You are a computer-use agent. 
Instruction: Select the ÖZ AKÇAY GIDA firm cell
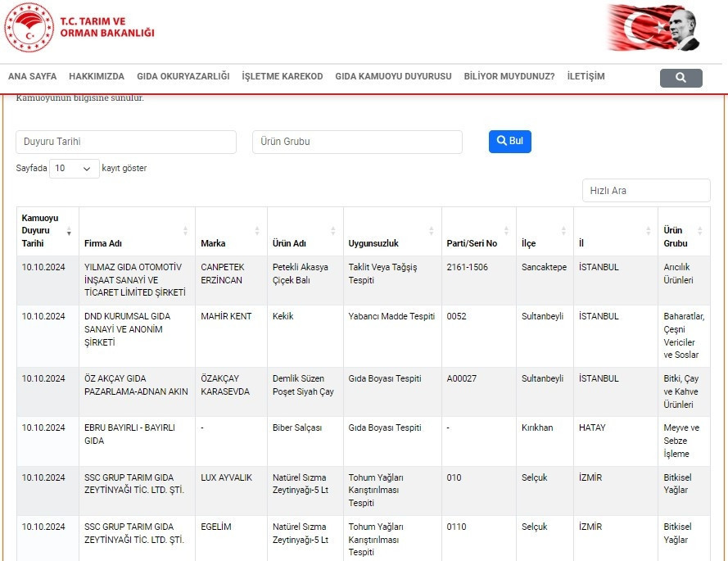[x=137, y=391]
